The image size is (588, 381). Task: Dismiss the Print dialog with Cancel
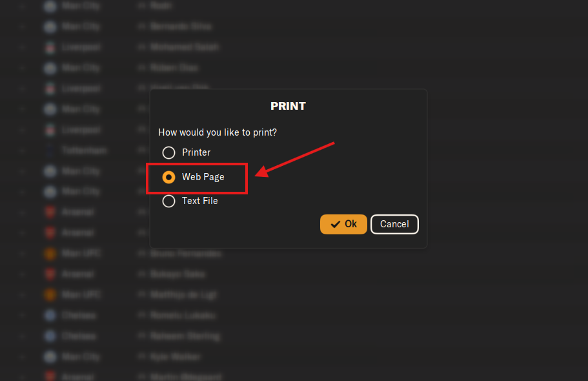(394, 224)
